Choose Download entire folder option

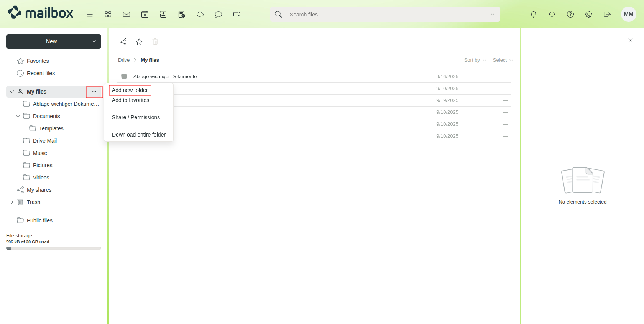point(139,135)
